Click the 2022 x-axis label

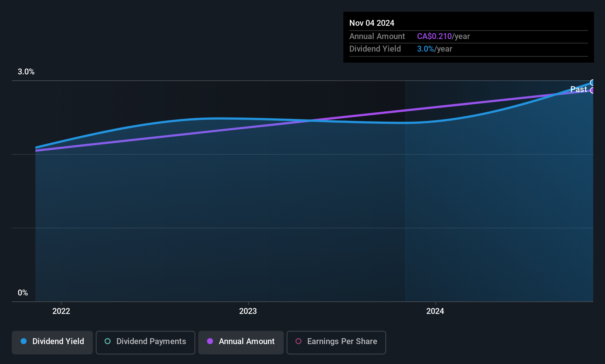pos(61,311)
